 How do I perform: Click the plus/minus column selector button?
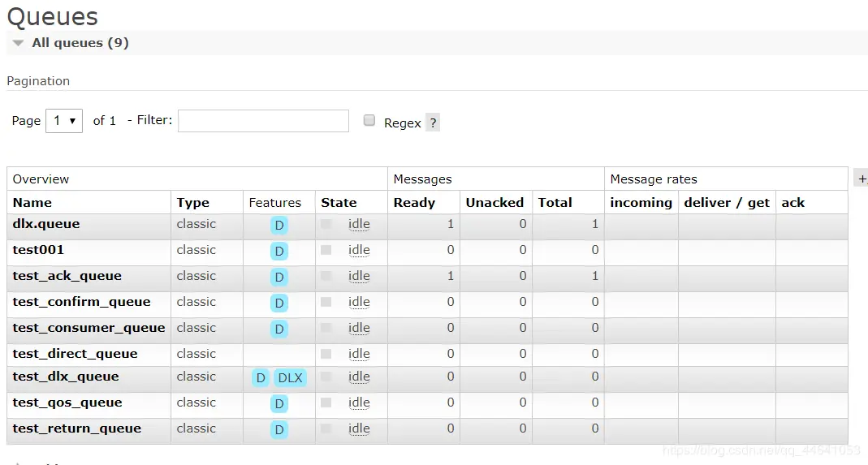pos(861,179)
